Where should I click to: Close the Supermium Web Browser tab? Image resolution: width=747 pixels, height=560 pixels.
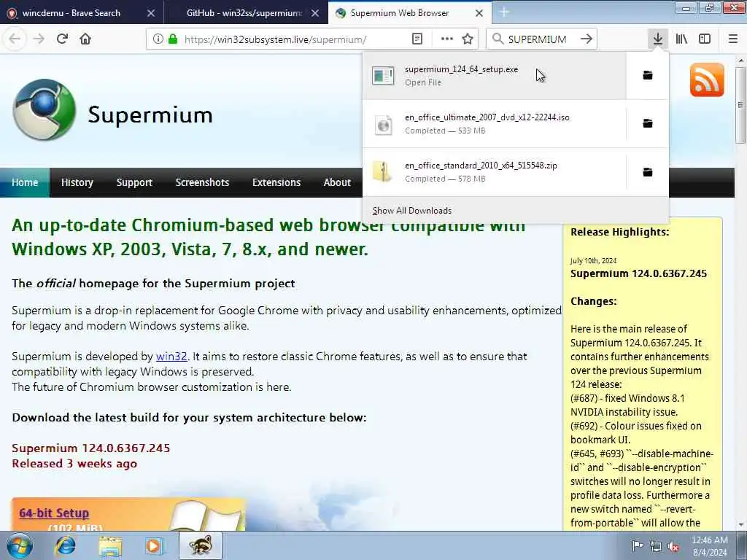(479, 13)
